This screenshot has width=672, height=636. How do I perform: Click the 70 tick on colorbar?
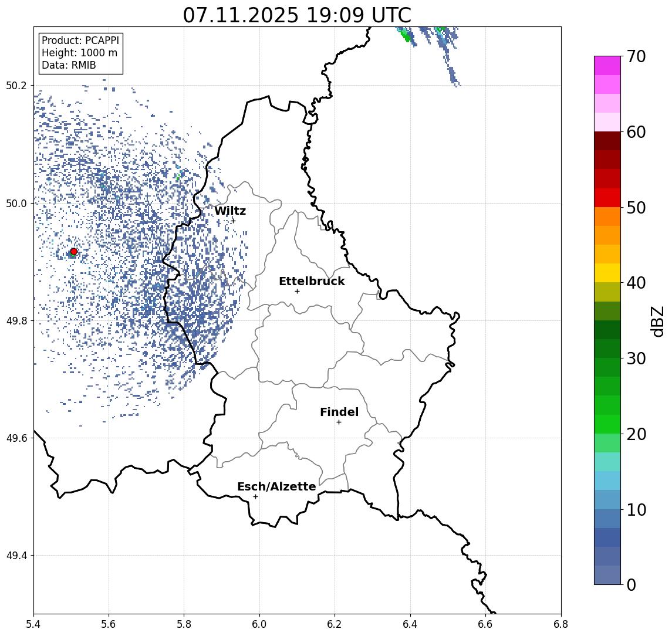[x=636, y=56]
